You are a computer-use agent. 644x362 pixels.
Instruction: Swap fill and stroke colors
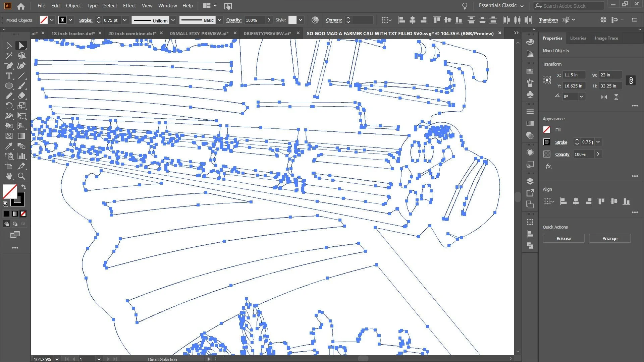point(23,187)
